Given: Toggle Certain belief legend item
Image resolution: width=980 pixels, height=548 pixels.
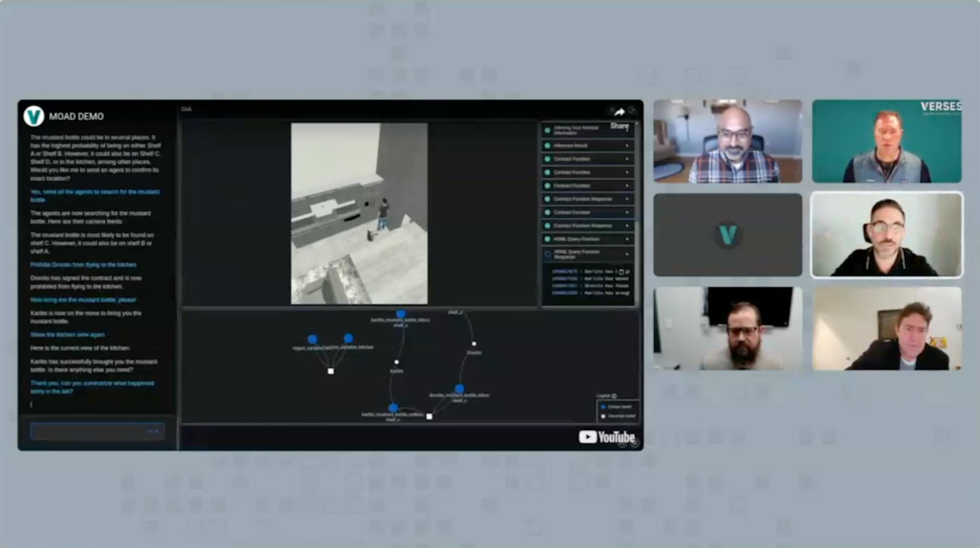Looking at the screenshot, I should 617,407.
